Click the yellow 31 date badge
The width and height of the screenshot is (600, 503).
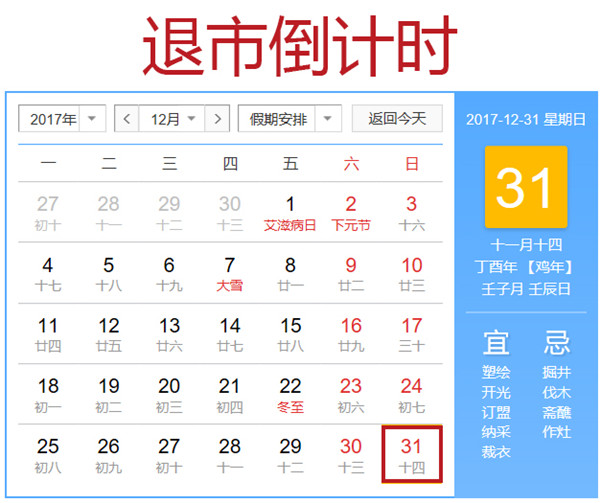tap(525, 187)
